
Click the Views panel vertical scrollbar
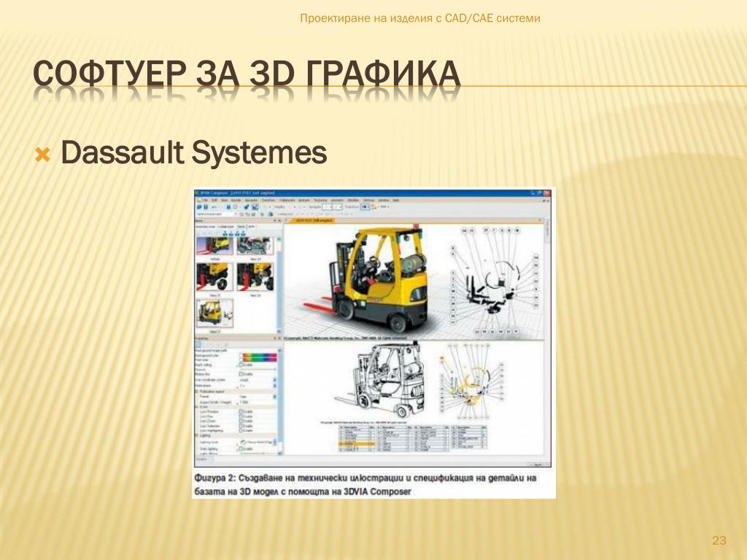coord(279,285)
